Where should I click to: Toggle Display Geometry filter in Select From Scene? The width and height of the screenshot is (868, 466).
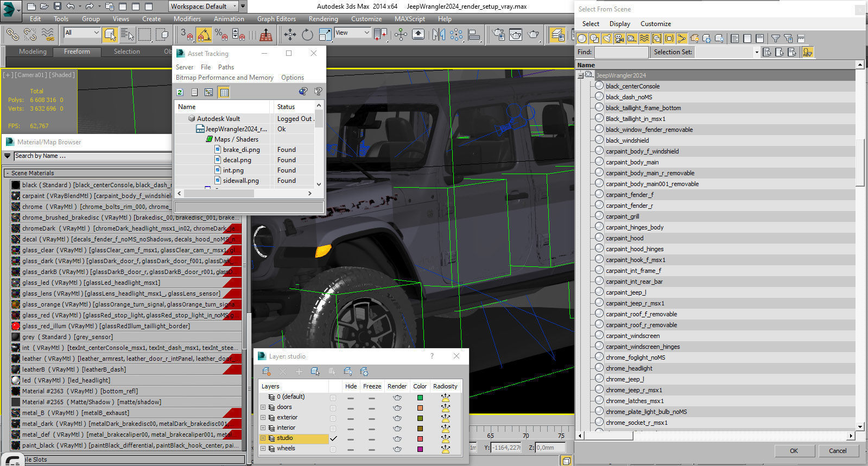point(582,39)
